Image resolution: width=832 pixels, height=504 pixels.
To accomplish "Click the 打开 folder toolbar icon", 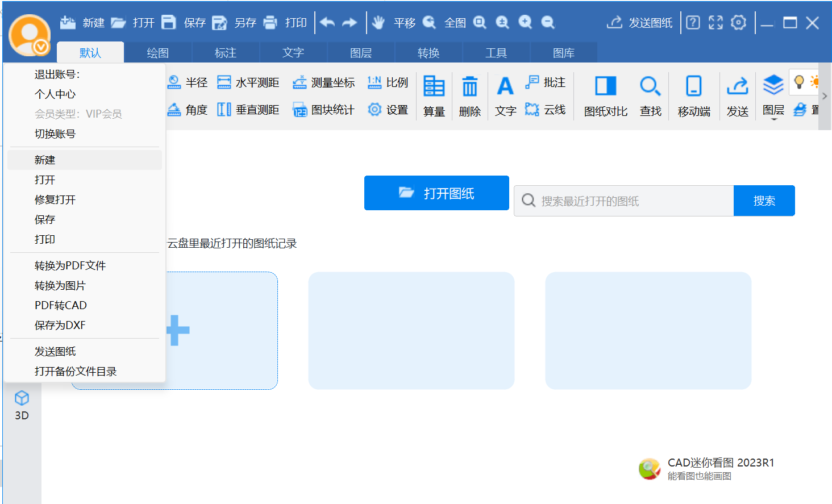I will pos(118,22).
